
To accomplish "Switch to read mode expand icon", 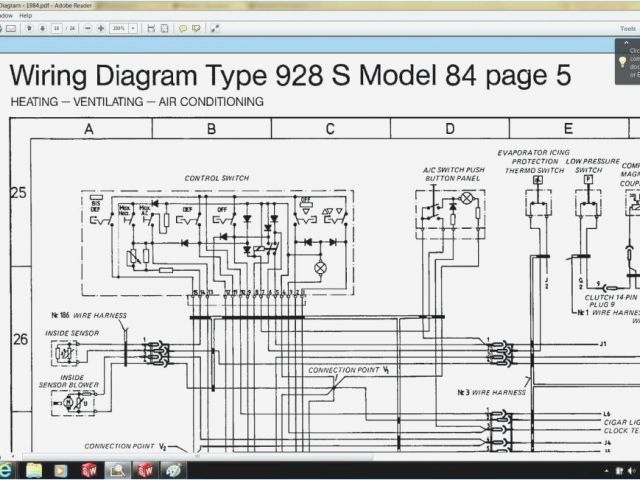I will click(x=213, y=29).
